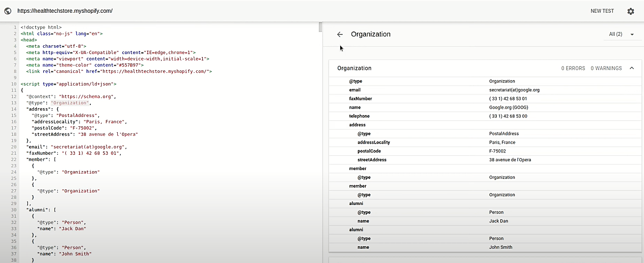Open settings via the gear icon
This screenshot has height=263, width=644.
click(x=631, y=11)
